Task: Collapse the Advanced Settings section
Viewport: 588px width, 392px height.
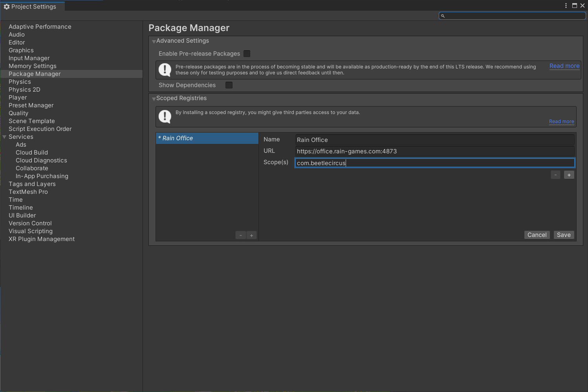Action: tap(154, 41)
